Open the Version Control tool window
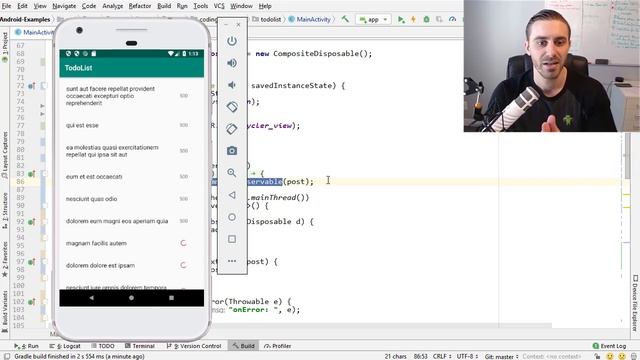Image resolution: width=640 pixels, height=360 pixels. click(x=194, y=346)
